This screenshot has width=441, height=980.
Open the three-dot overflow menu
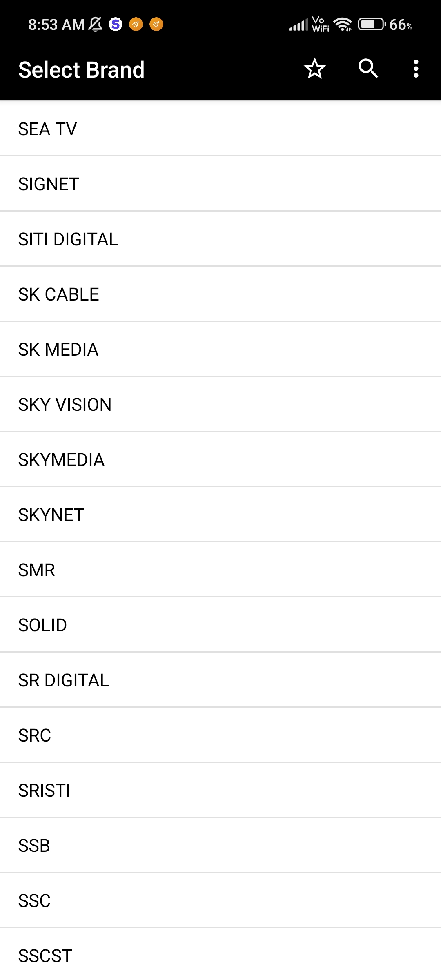pyautogui.click(x=416, y=69)
